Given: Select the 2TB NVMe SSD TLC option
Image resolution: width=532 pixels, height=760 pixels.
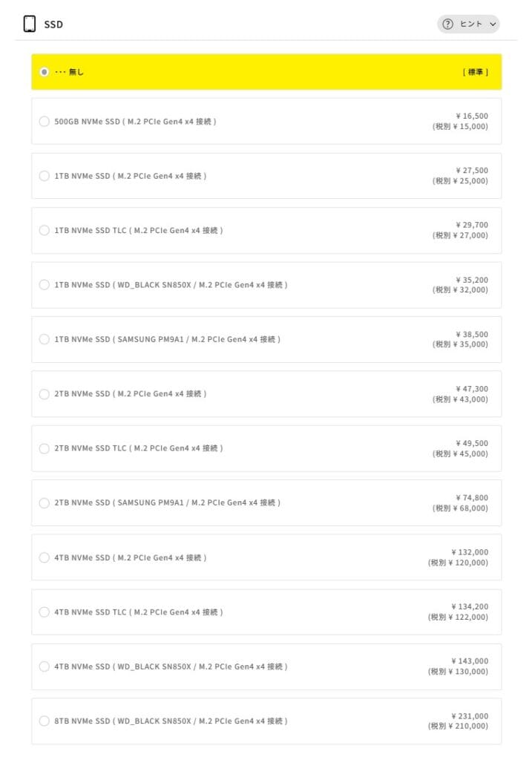Looking at the screenshot, I should 45,448.
